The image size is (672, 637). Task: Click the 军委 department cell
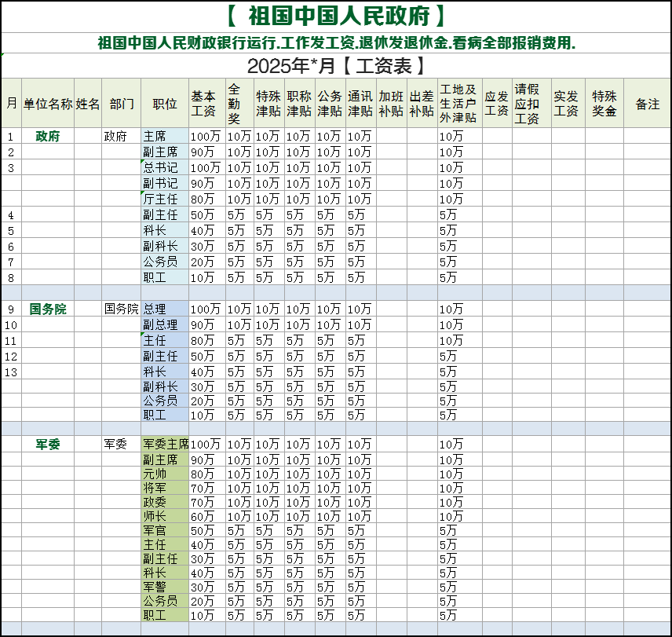(121, 444)
